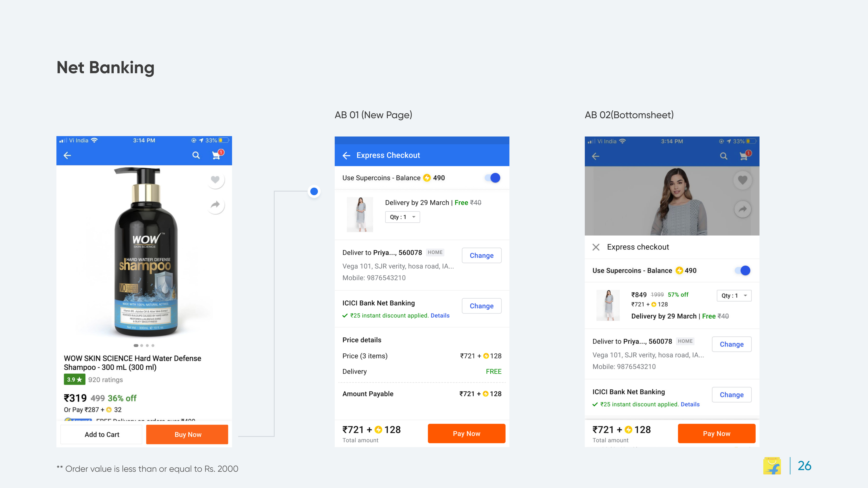Share the shampoo product via share icon
This screenshot has width=868, height=488.
215,205
